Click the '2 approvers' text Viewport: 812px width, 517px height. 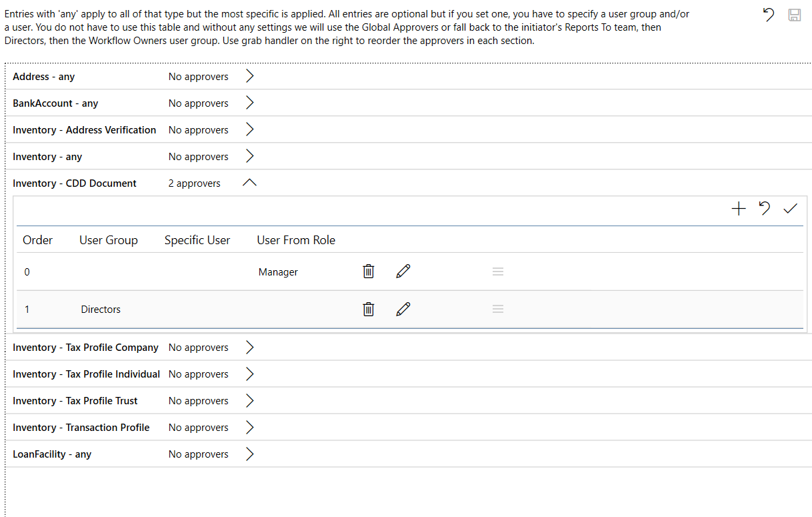(194, 183)
